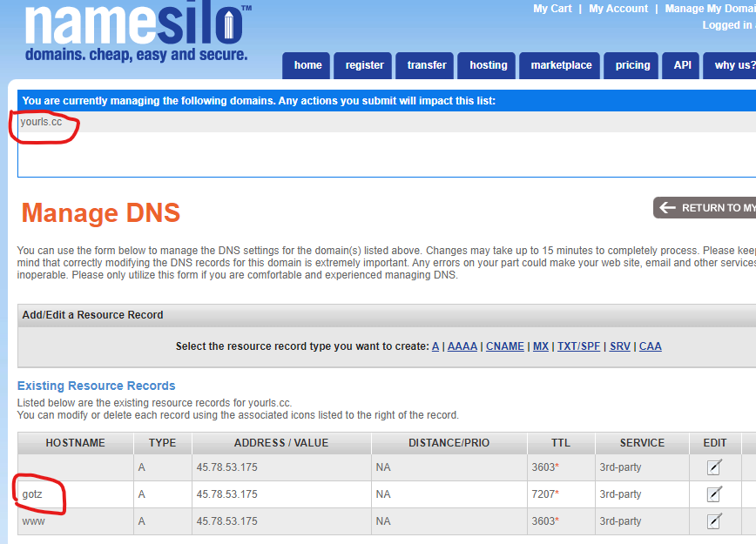The width and height of the screenshot is (756, 544).
Task: Edit the blank hostname A record
Action: pyautogui.click(x=714, y=467)
